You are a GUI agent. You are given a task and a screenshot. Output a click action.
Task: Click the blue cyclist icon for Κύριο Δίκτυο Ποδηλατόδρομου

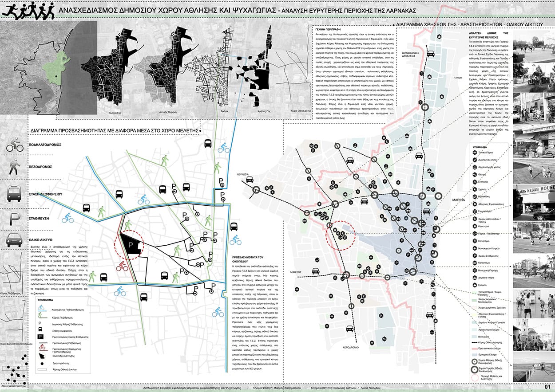coord(41,308)
